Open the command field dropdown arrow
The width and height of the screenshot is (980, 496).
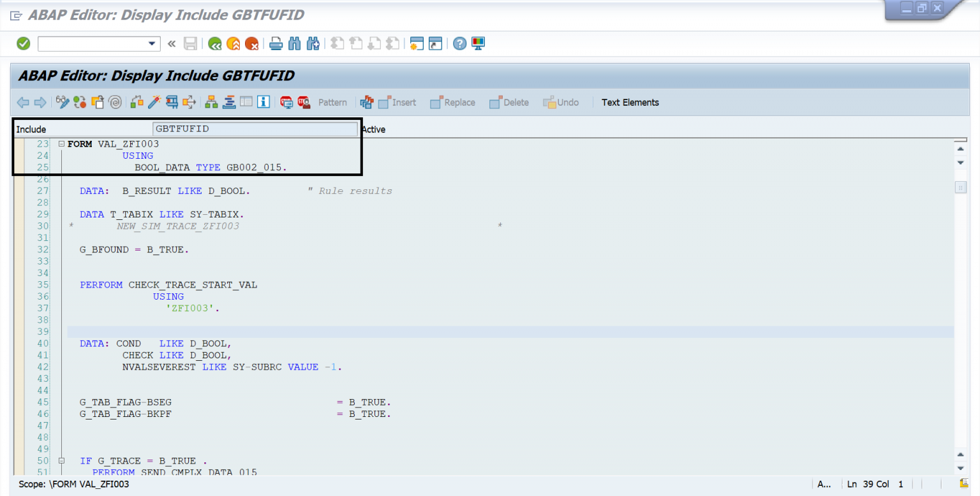[x=152, y=43]
